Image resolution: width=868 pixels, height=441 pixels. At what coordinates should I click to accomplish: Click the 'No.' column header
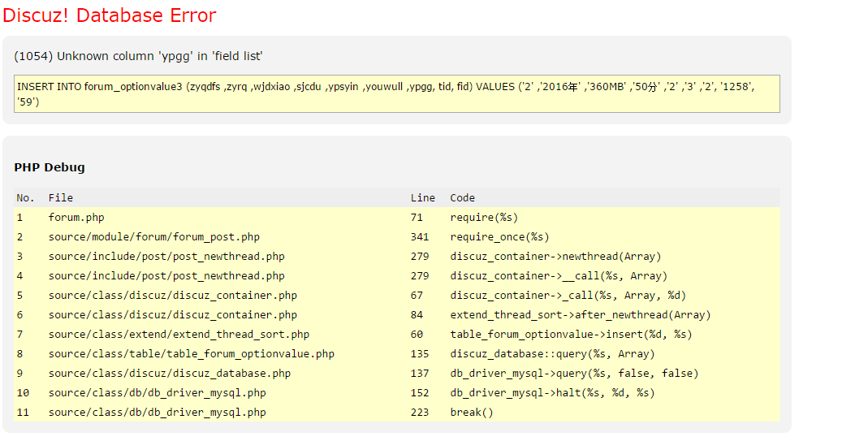tap(25, 198)
